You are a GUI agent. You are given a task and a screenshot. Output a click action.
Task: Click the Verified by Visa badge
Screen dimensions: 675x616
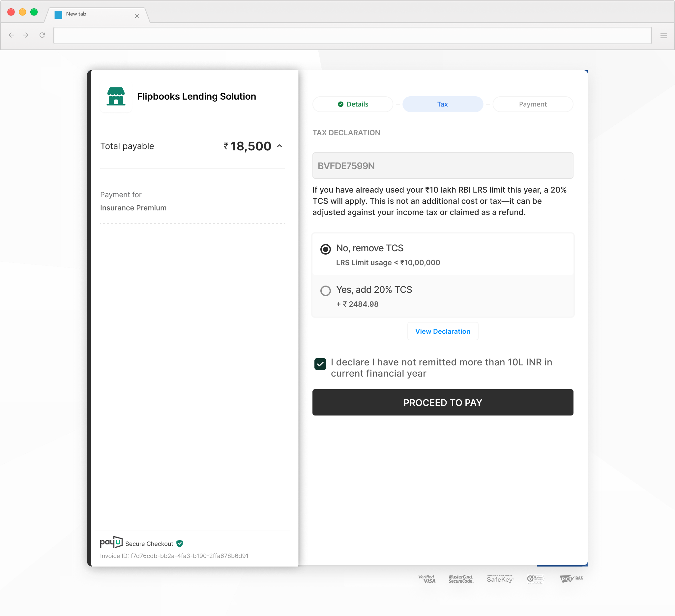coord(427,579)
